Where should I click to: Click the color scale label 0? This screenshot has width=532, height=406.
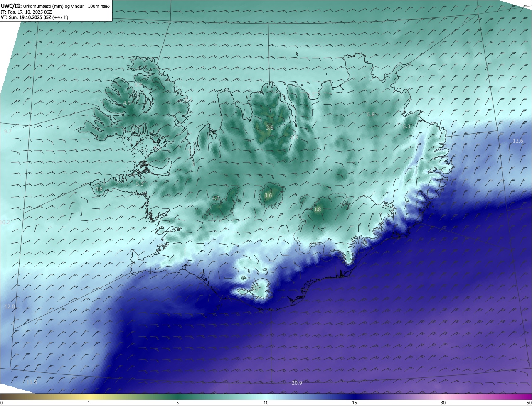point(2,403)
